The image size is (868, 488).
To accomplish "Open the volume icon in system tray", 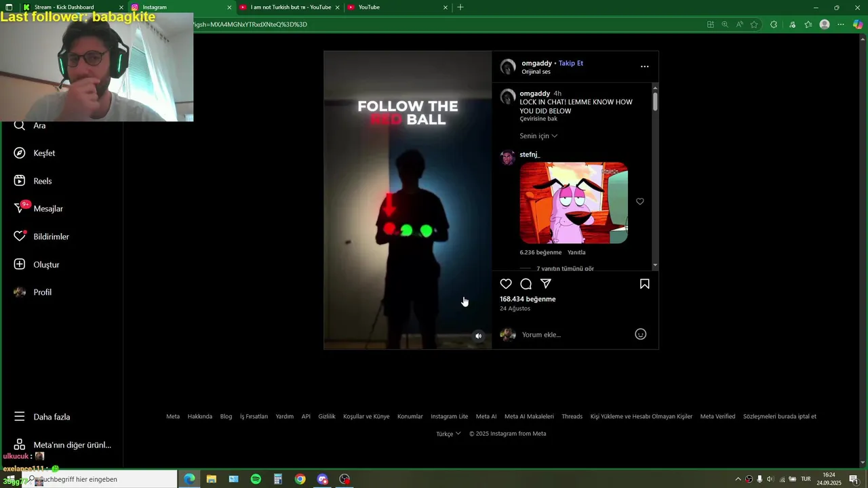I will pyautogui.click(x=770, y=479).
